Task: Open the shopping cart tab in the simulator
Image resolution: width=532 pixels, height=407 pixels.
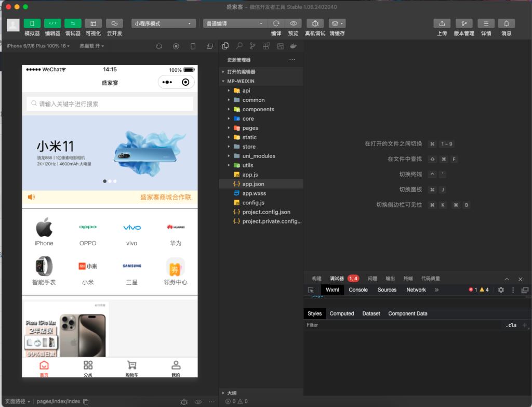Action: (131, 369)
